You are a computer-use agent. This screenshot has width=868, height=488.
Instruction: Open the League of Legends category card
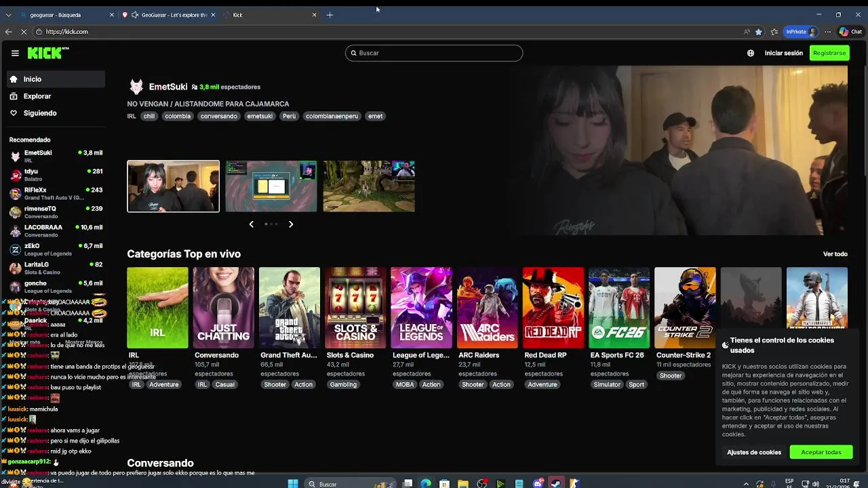(421, 308)
